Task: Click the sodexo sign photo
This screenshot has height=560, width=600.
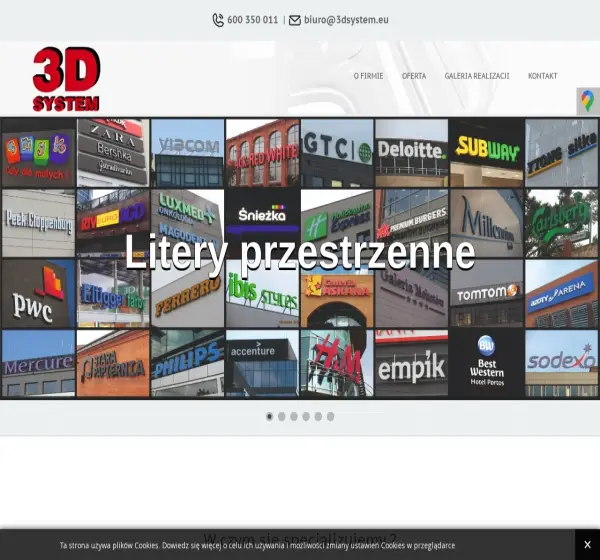Action: (x=561, y=363)
